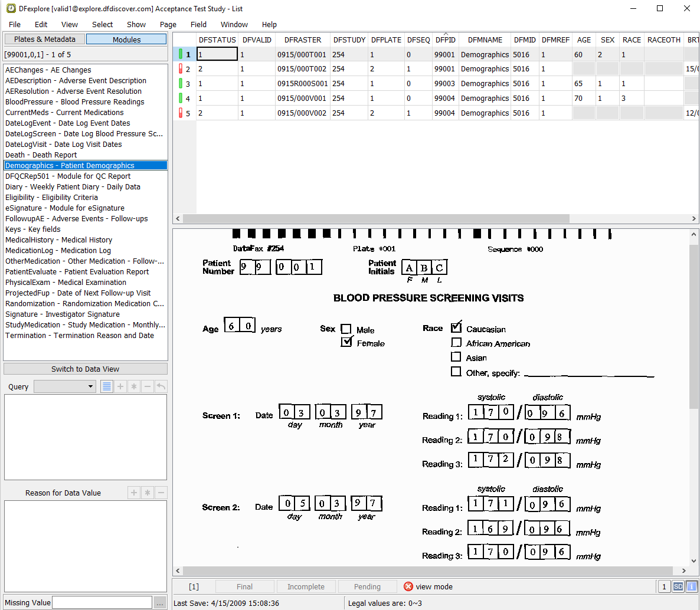Click the blue info icon at bottom right

pos(691,586)
